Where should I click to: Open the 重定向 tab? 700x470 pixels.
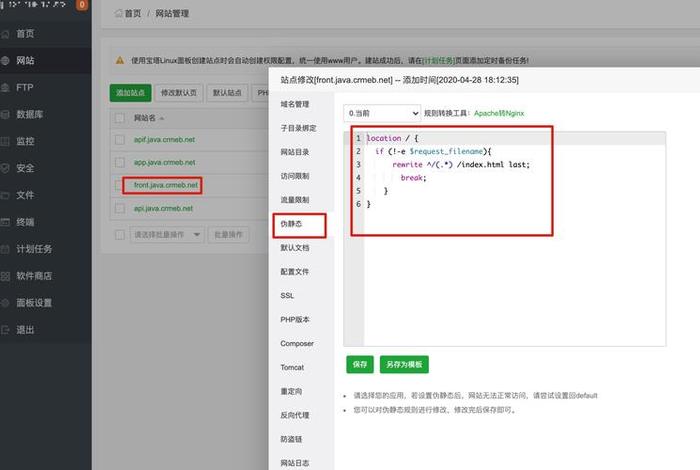(291, 391)
